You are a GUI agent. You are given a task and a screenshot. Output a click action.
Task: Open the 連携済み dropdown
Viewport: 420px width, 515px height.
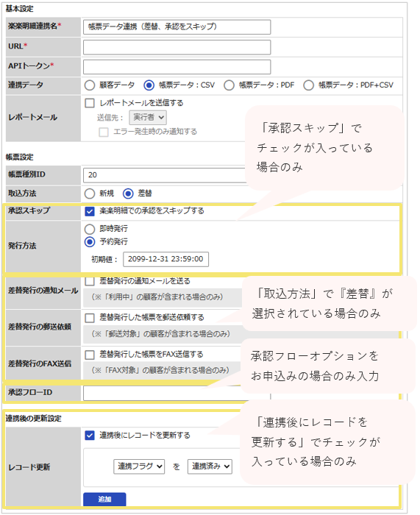pyautogui.click(x=210, y=466)
